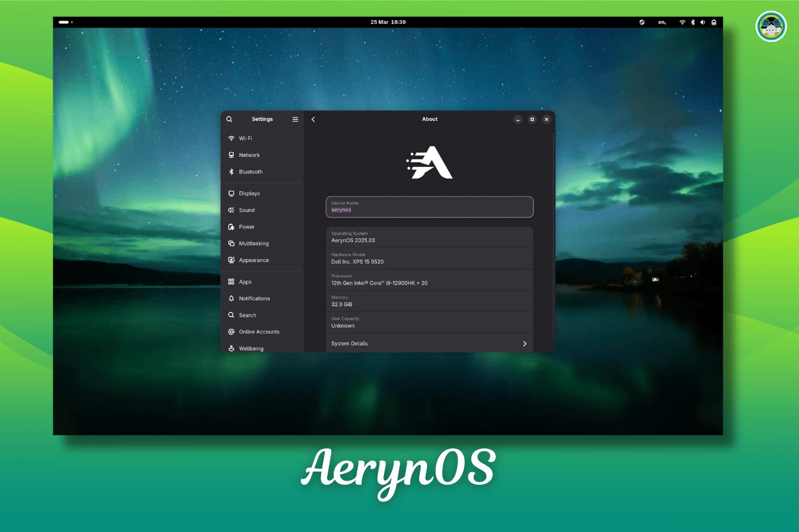Expand System Details row
This screenshot has height=532, width=799.
point(429,344)
